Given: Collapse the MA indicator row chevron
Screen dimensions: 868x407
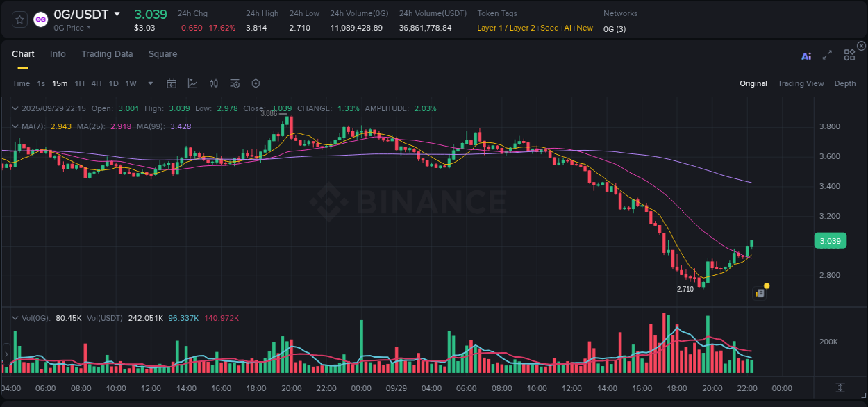Looking at the screenshot, I should click(x=15, y=126).
